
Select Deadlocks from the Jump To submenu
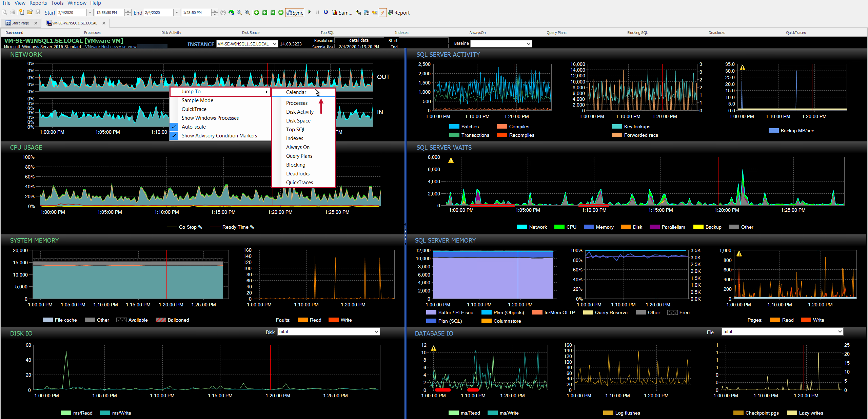(298, 173)
